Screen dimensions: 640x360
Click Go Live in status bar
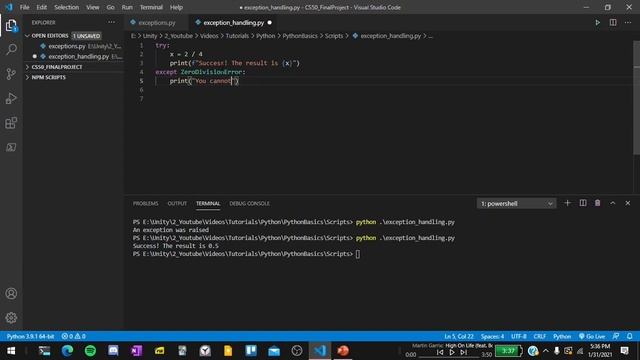click(x=592, y=336)
